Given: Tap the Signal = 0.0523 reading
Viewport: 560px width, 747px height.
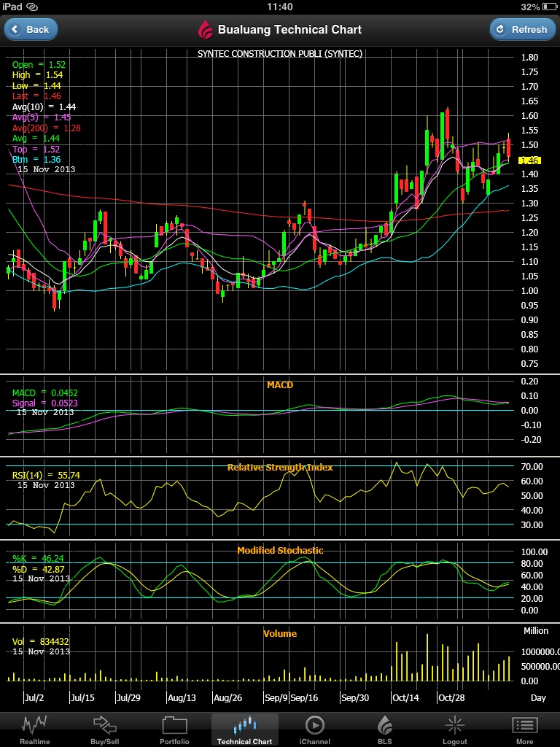Looking at the screenshot, I should click(44, 403).
